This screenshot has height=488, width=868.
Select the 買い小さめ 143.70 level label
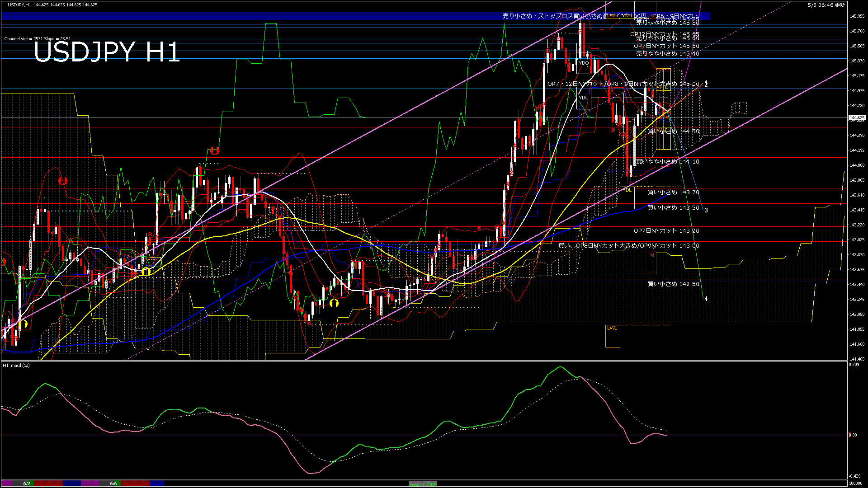click(x=674, y=192)
